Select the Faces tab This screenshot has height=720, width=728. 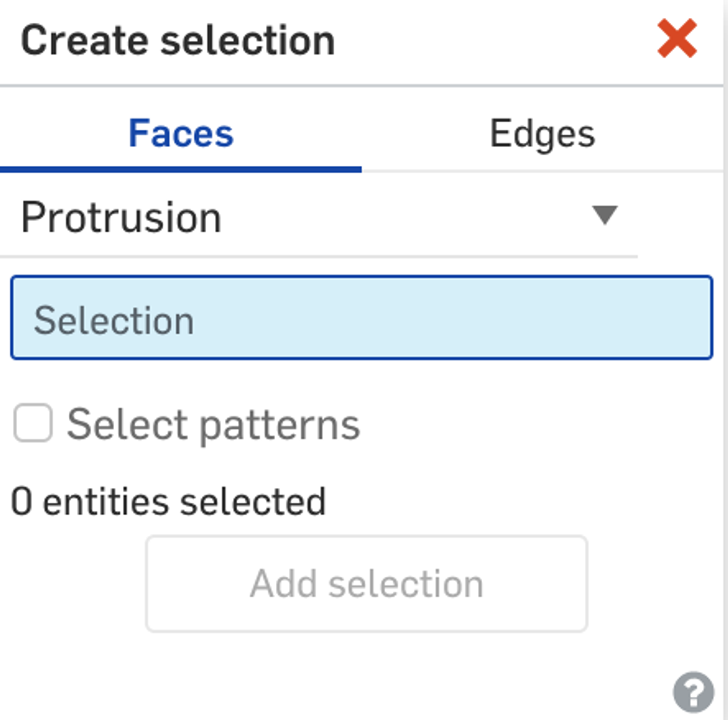(x=180, y=133)
